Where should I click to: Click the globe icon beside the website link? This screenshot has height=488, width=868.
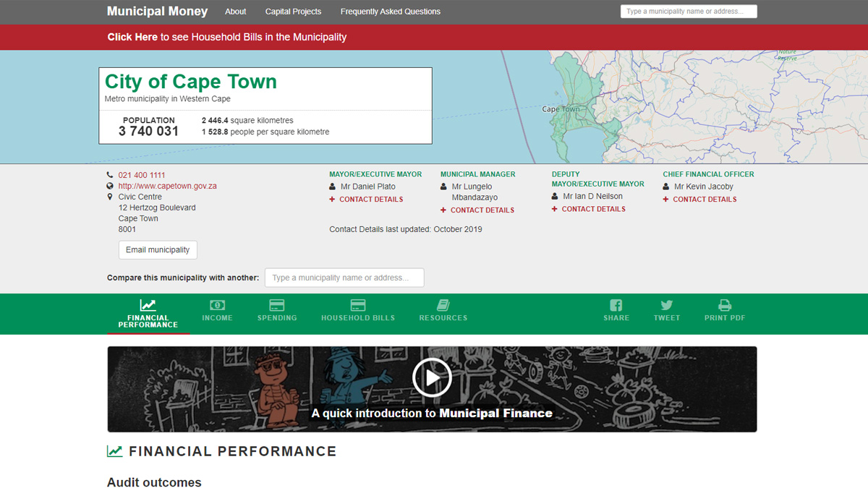click(x=109, y=185)
